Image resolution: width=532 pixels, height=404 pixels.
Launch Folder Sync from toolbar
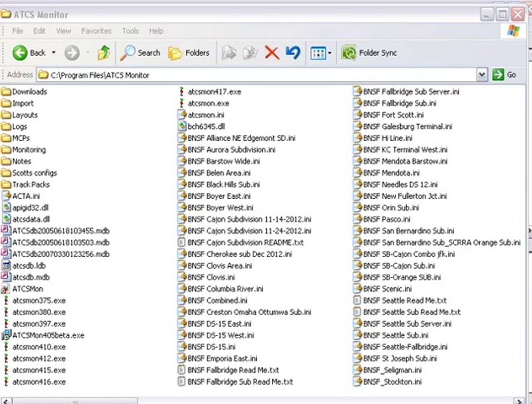[x=369, y=53]
